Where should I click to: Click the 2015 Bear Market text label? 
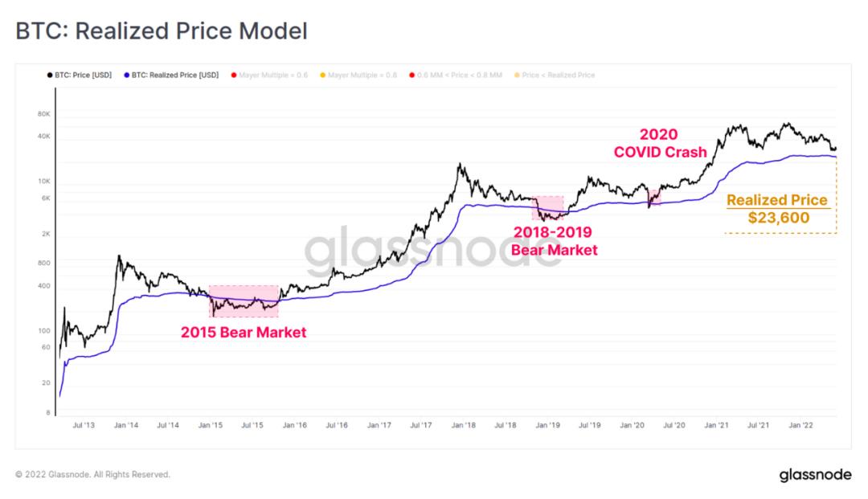pyautogui.click(x=243, y=333)
